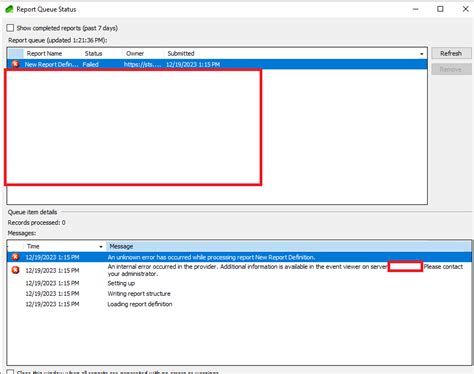Close the Report Queue Status window
474x374 pixels.
click(466, 9)
